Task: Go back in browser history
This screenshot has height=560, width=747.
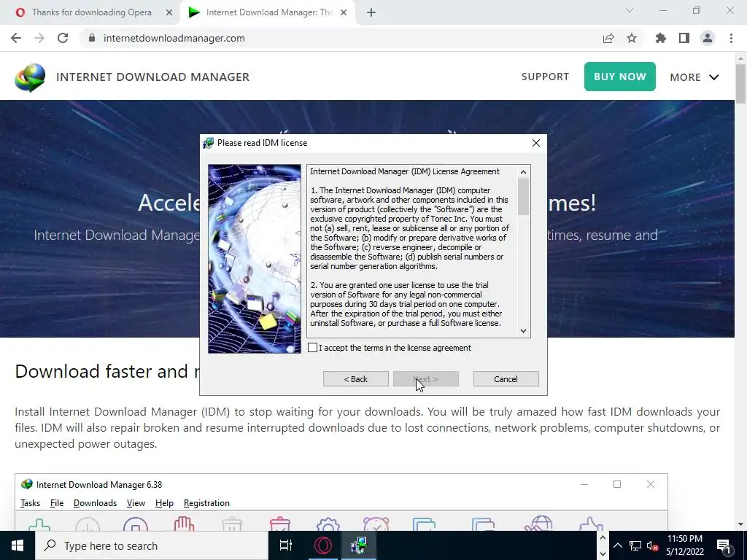Action: coord(16,38)
